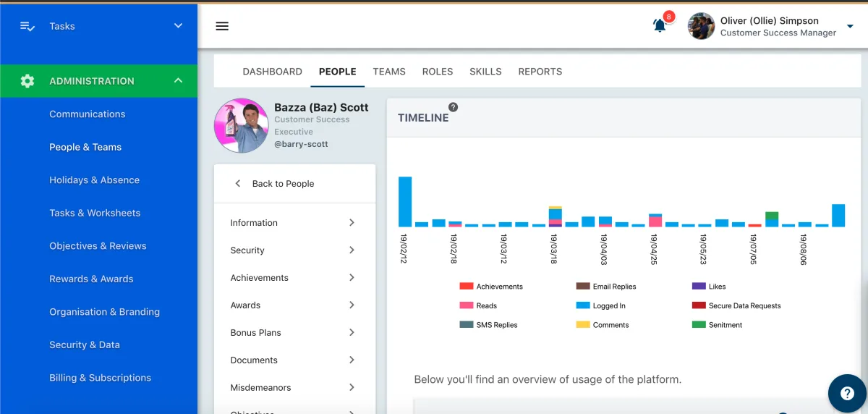This screenshot has height=414, width=868.
Task: Open Rewards & Awards in the sidebar
Action: point(91,279)
